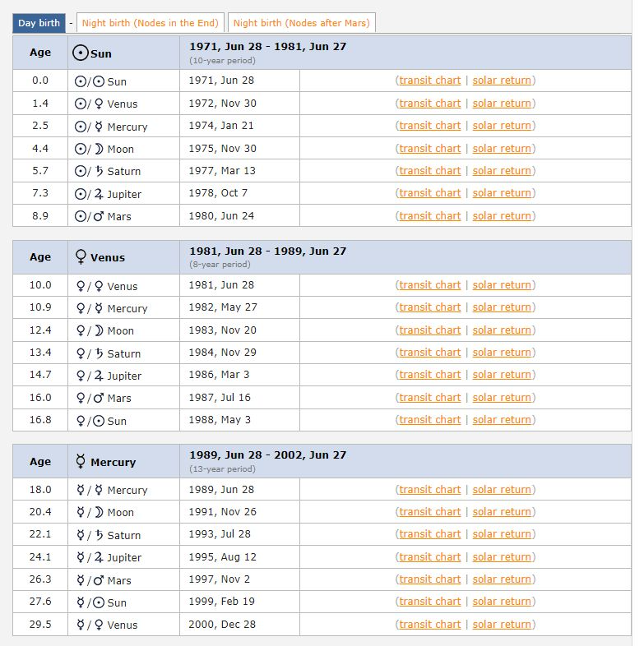Click the Sun/Mars glyph at age 8.9
This screenshot has height=646, width=644.
click(89, 216)
